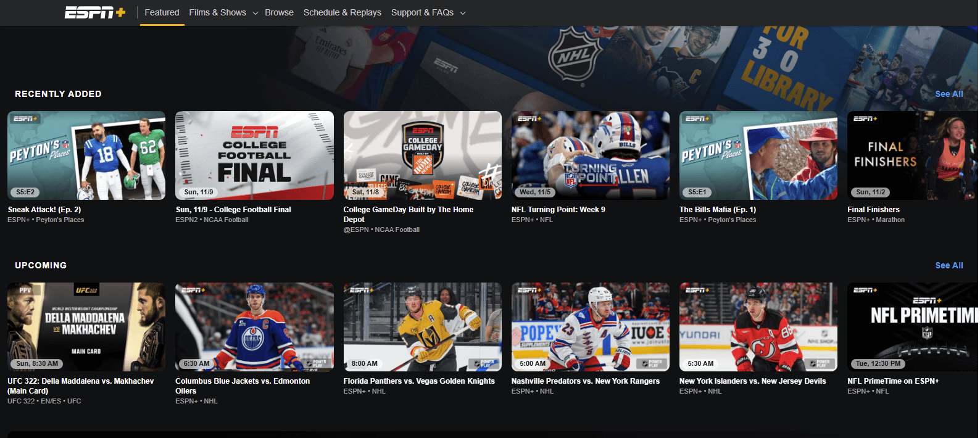Play NFL Turning Point Week 9 thumbnail

coord(591,155)
